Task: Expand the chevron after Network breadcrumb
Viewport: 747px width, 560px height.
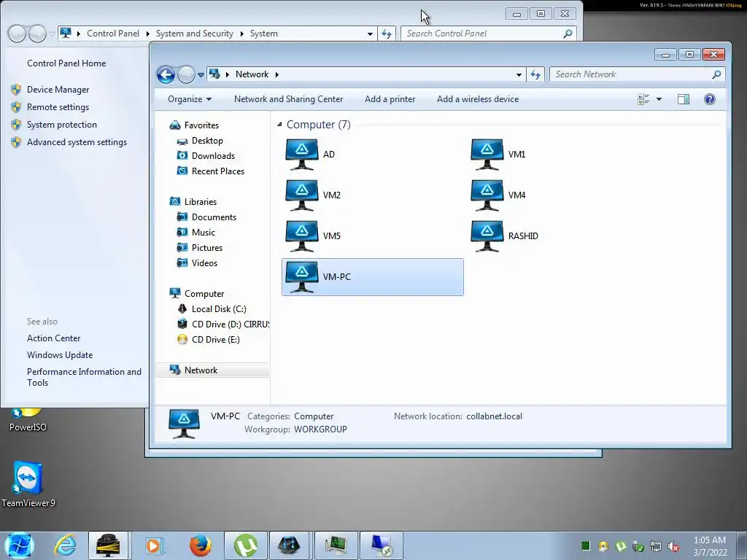Action: pos(276,74)
